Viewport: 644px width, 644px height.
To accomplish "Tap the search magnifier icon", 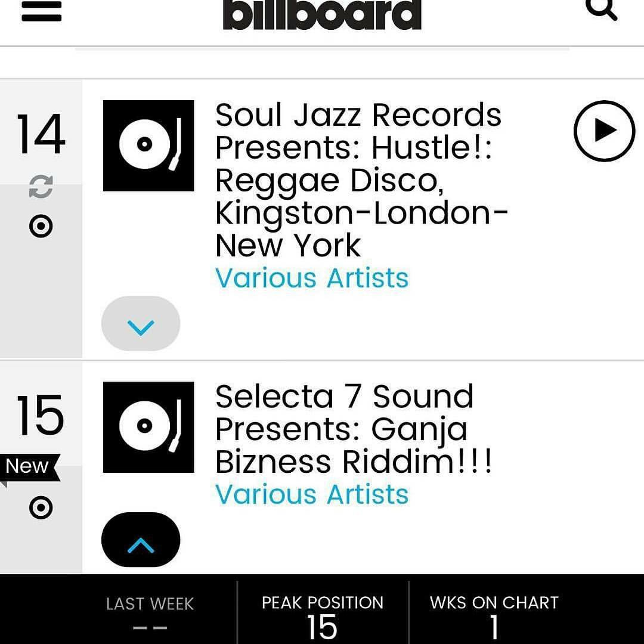I will click(x=602, y=9).
